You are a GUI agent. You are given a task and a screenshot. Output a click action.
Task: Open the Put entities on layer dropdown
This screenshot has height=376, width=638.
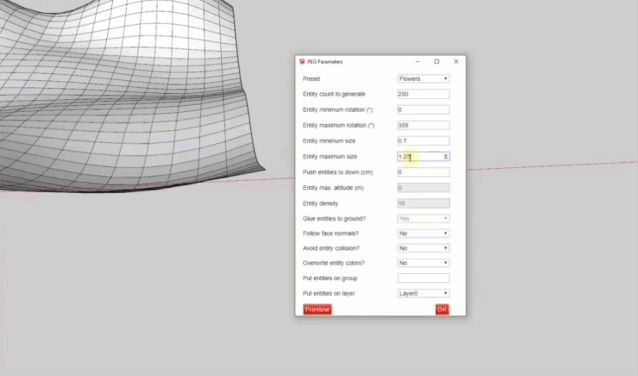(423, 293)
